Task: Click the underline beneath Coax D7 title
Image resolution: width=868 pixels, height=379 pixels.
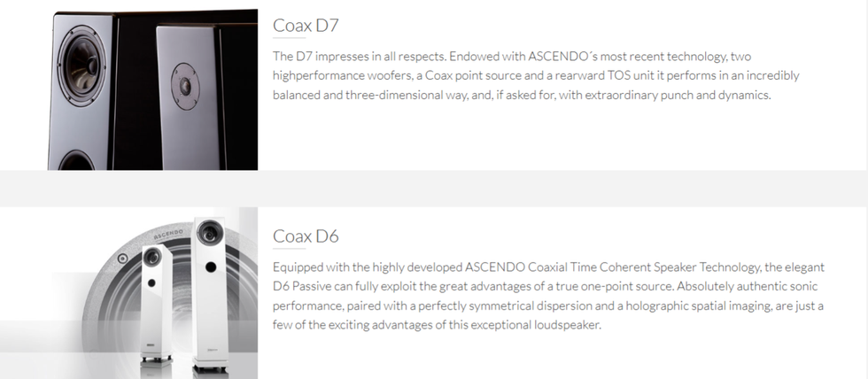Action: pyautogui.click(x=289, y=38)
